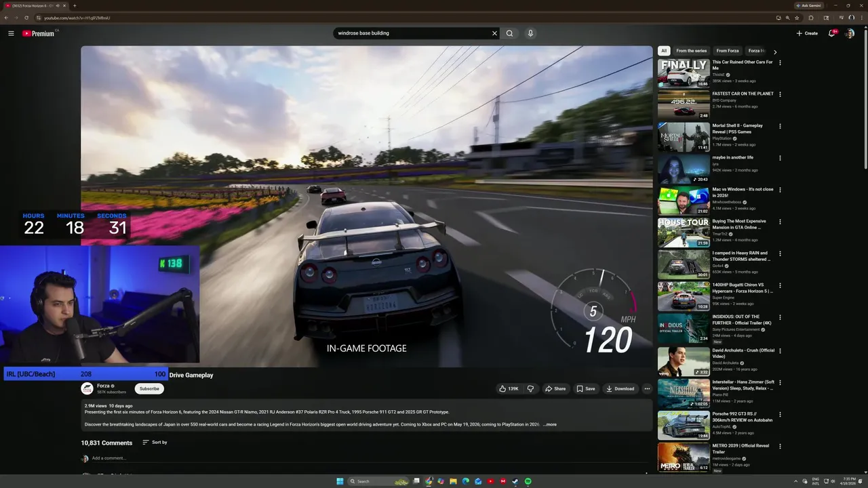Image resolution: width=868 pixels, height=488 pixels.
Task: Click the browser address bar URL
Action: (x=77, y=18)
